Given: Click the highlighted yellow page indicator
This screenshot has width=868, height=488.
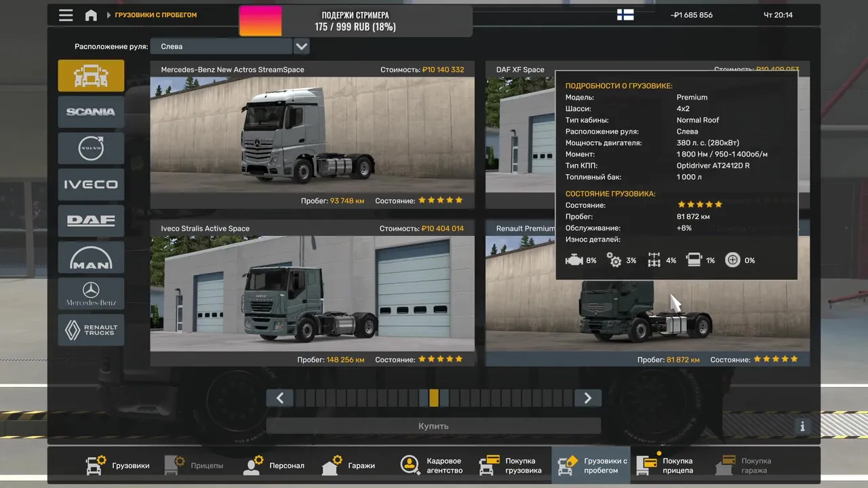Looking at the screenshot, I should [434, 398].
